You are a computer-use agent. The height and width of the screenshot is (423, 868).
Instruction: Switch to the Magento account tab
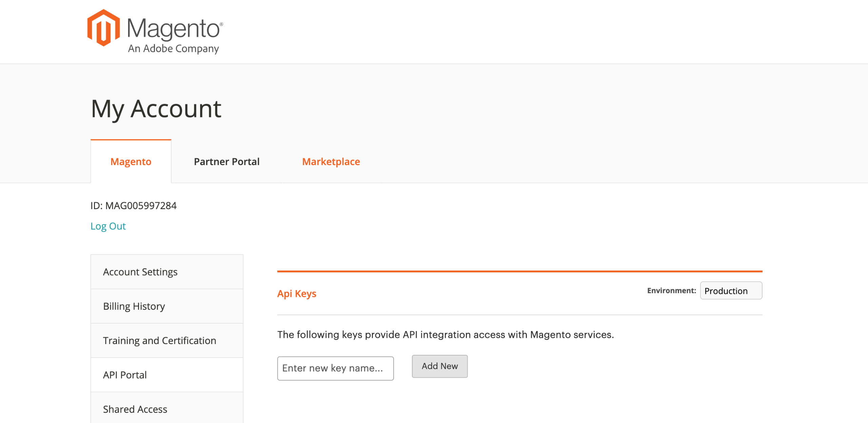coord(131,162)
